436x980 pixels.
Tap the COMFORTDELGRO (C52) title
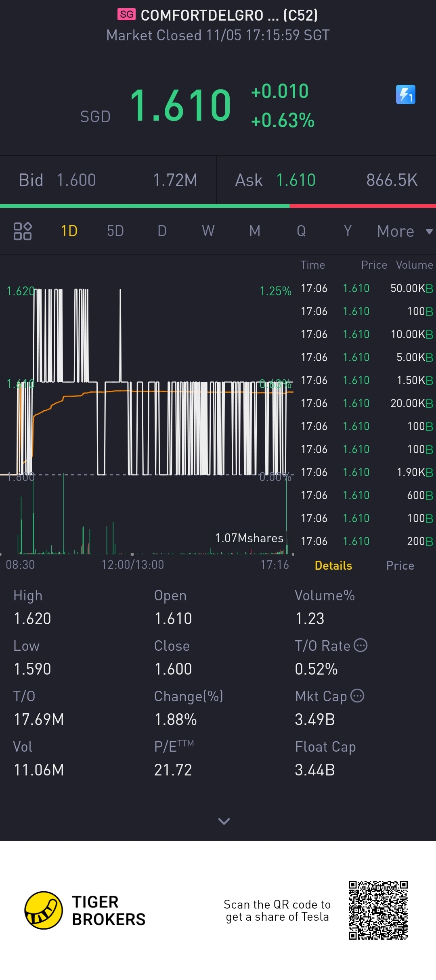tap(229, 15)
